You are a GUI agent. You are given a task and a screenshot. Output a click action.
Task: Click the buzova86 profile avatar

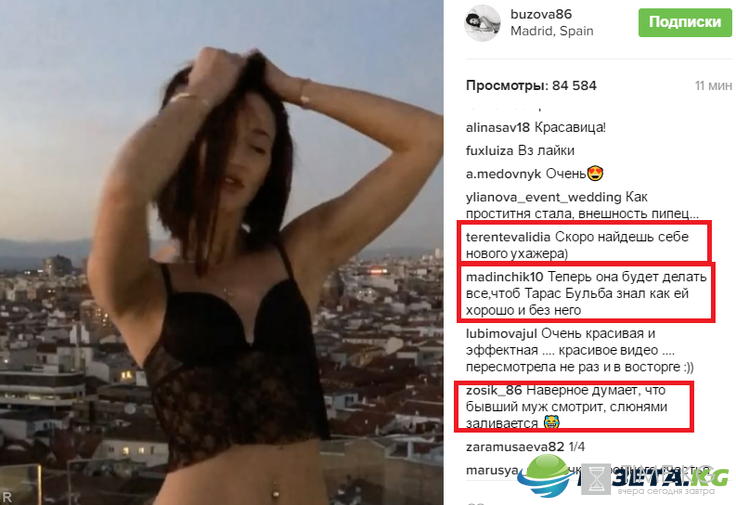pos(483,23)
